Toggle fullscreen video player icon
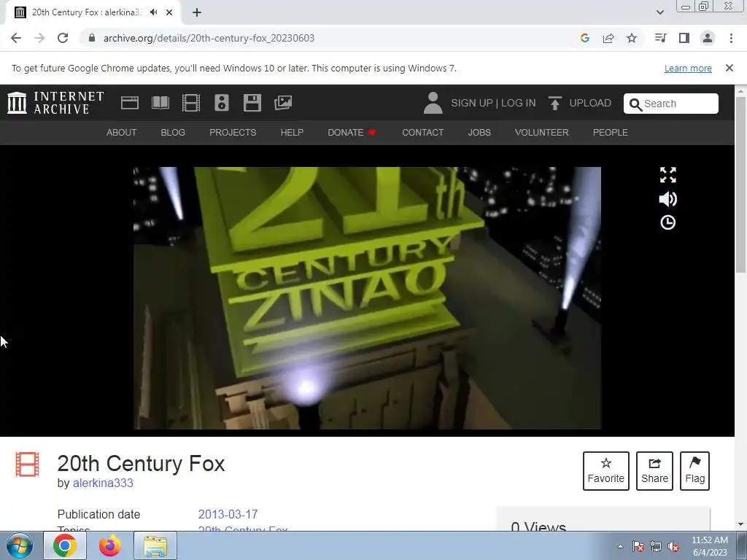Screen dimensions: 747x560 [668, 175]
